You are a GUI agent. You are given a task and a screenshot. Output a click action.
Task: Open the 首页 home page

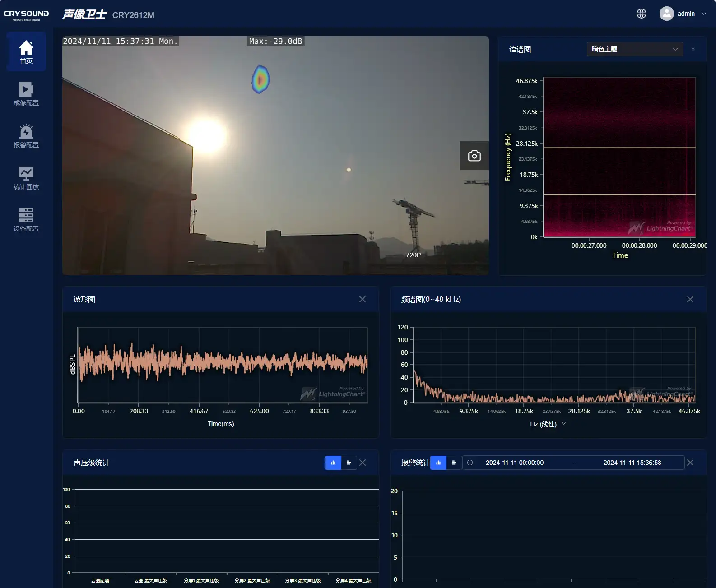point(26,52)
